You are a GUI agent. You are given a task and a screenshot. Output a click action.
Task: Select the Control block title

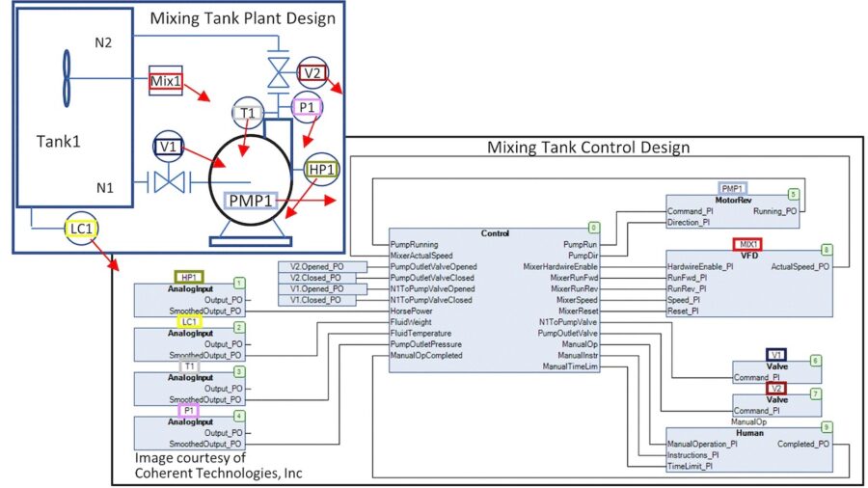click(495, 233)
